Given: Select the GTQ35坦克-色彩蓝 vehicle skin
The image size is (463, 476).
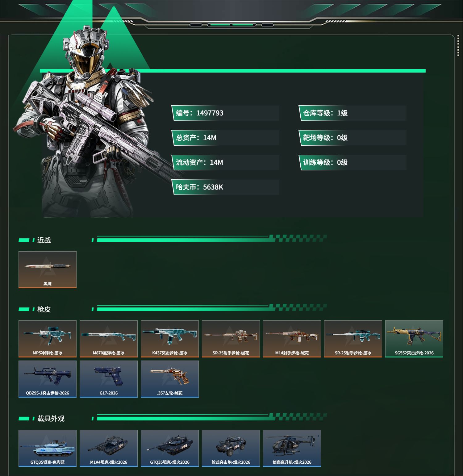Looking at the screenshot, I should tap(48, 448).
